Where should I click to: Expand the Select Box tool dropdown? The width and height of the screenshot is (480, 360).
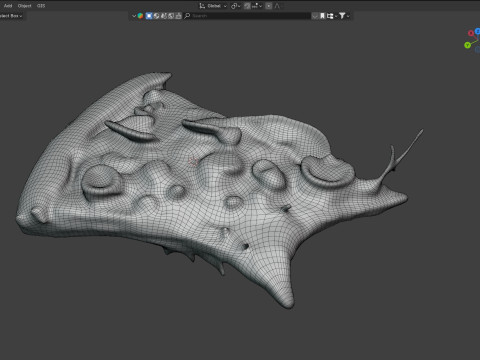click(11, 16)
